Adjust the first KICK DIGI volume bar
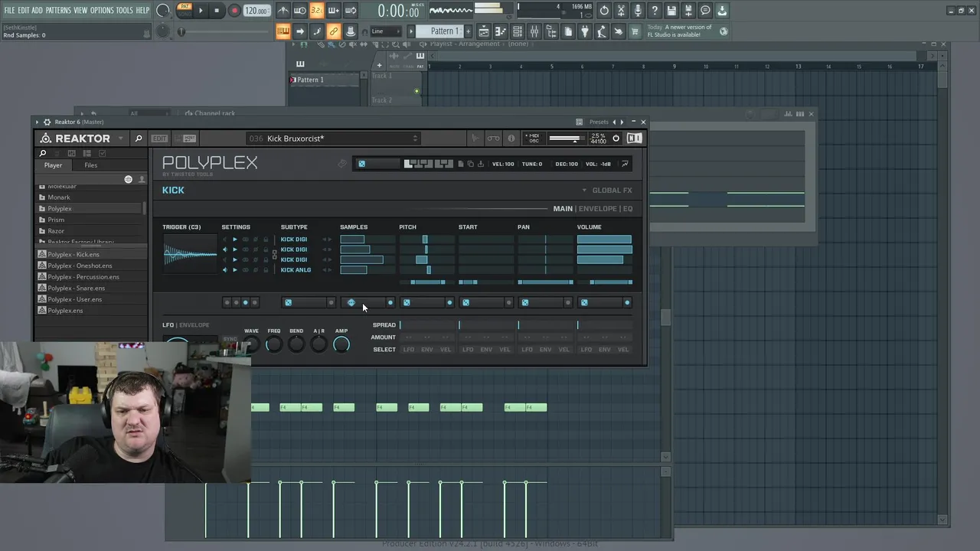980x551 pixels. [605, 240]
